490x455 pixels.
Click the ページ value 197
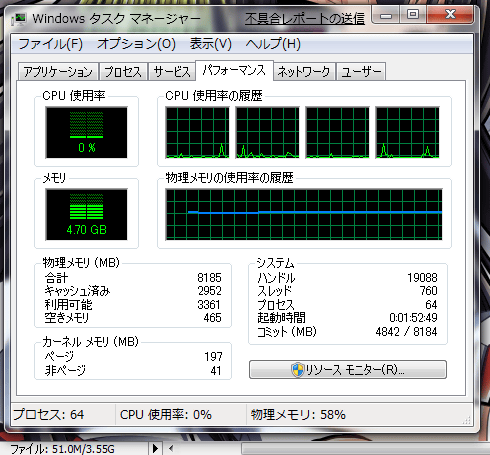[x=213, y=357]
